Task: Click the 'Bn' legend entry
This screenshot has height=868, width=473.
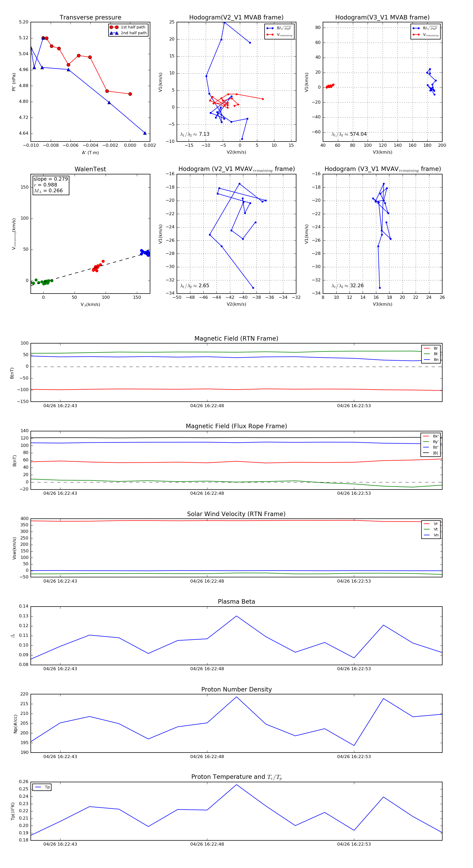Action: point(431,360)
